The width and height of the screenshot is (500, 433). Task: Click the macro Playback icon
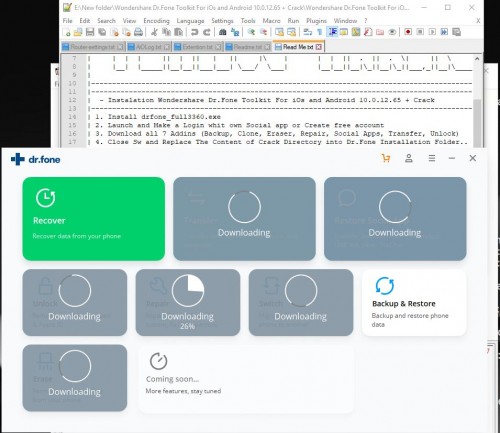coord(432,32)
